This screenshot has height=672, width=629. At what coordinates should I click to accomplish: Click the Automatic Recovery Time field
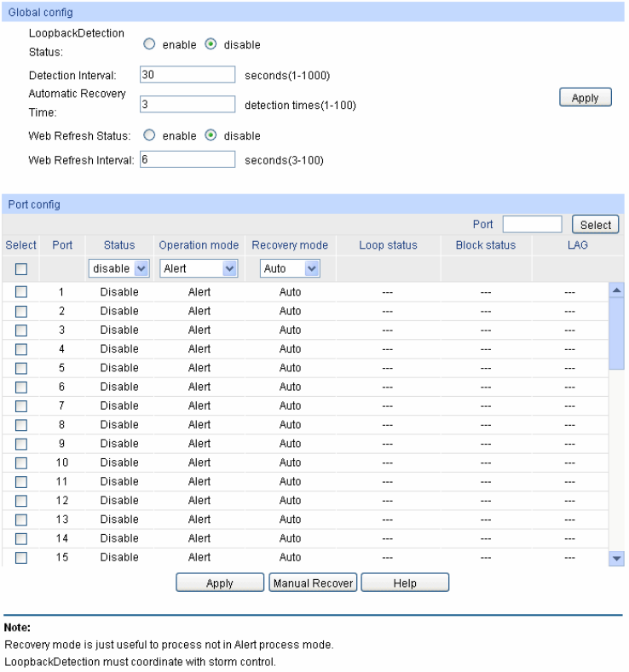[187, 105]
